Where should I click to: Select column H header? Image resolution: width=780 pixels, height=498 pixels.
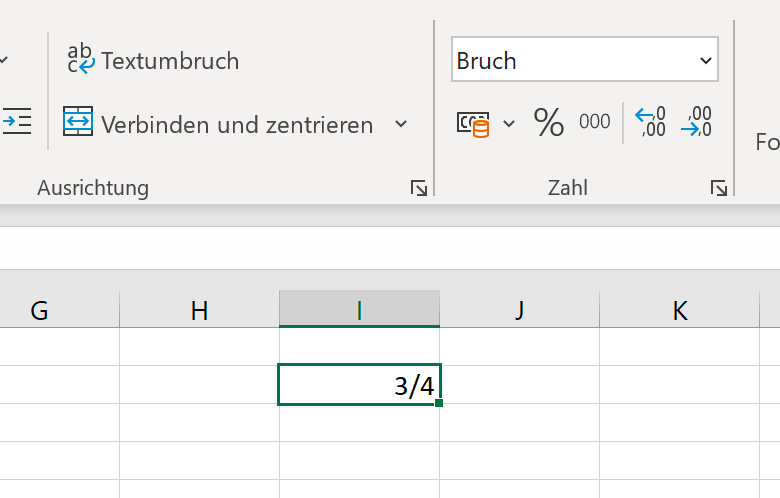[x=199, y=309]
